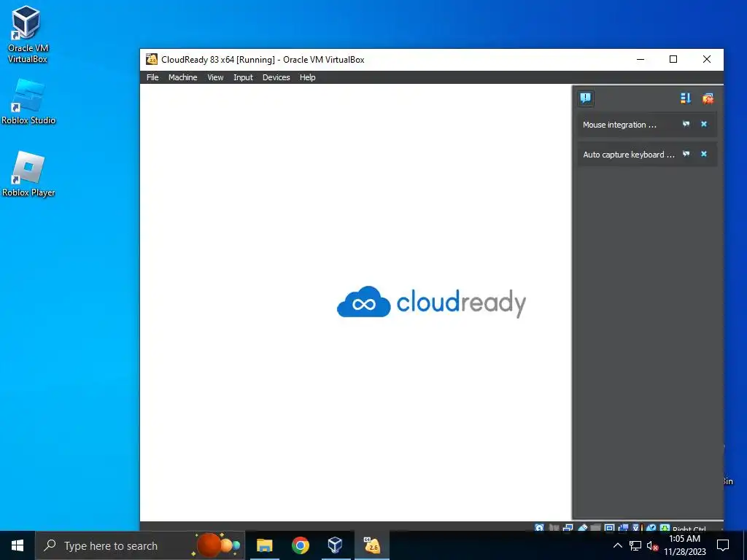Open the clock showing 1:05 AM
The width and height of the screenshot is (747, 560).
pyautogui.click(x=684, y=545)
